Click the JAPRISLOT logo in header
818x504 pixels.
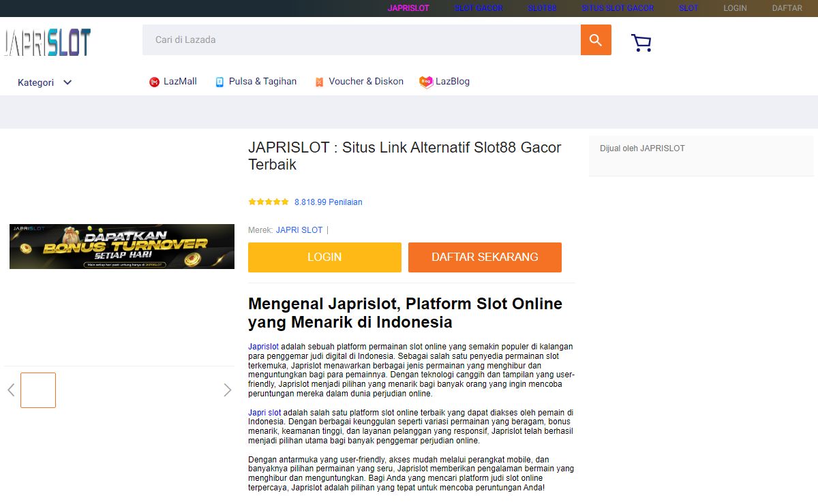tap(47, 42)
